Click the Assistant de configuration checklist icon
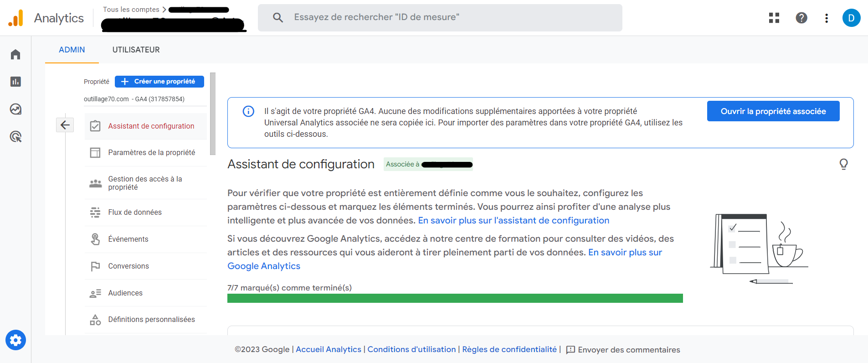868x363 pixels. pyautogui.click(x=95, y=126)
